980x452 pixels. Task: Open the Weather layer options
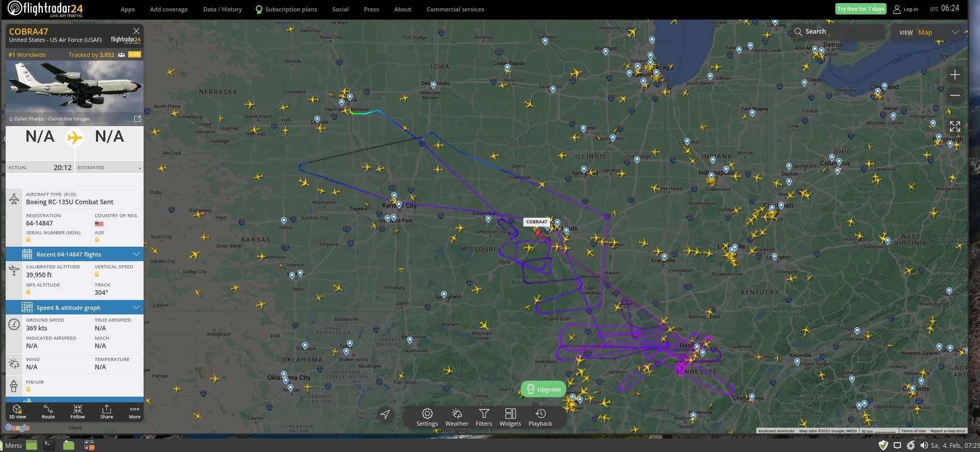point(457,417)
